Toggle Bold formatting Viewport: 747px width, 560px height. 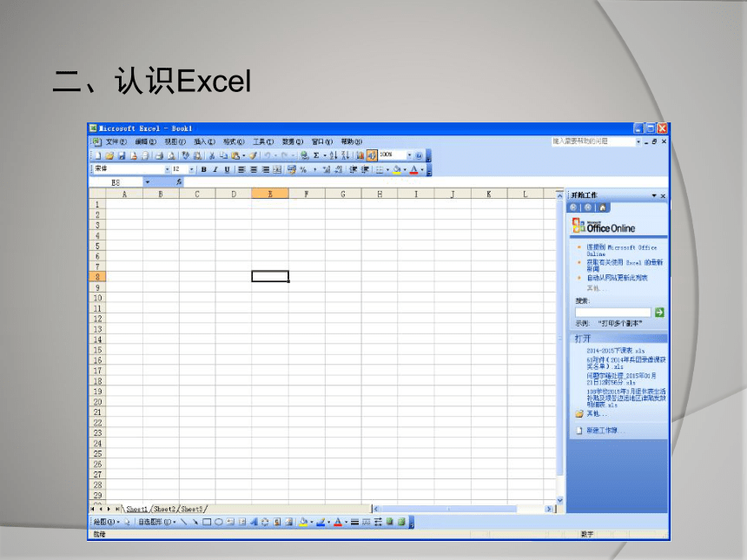pos(204,169)
